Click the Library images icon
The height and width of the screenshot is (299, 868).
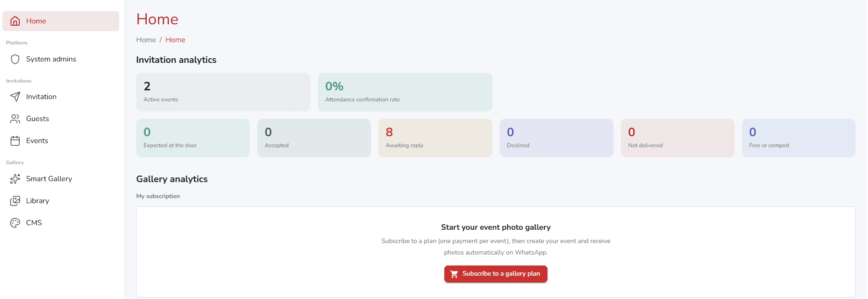(15, 201)
